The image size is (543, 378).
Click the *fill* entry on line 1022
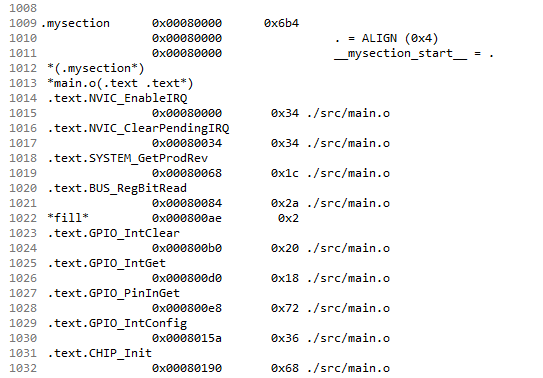pyautogui.click(x=68, y=218)
